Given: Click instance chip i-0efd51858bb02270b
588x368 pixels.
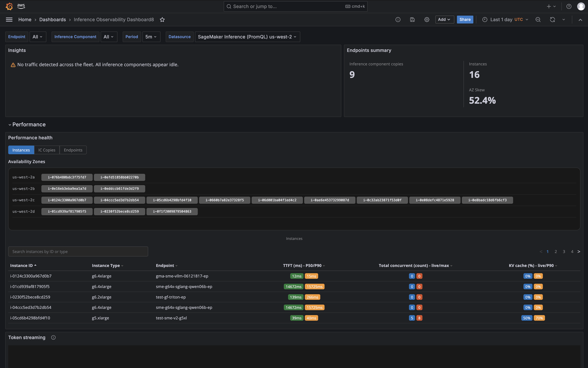Looking at the screenshot, I should [119, 177].
